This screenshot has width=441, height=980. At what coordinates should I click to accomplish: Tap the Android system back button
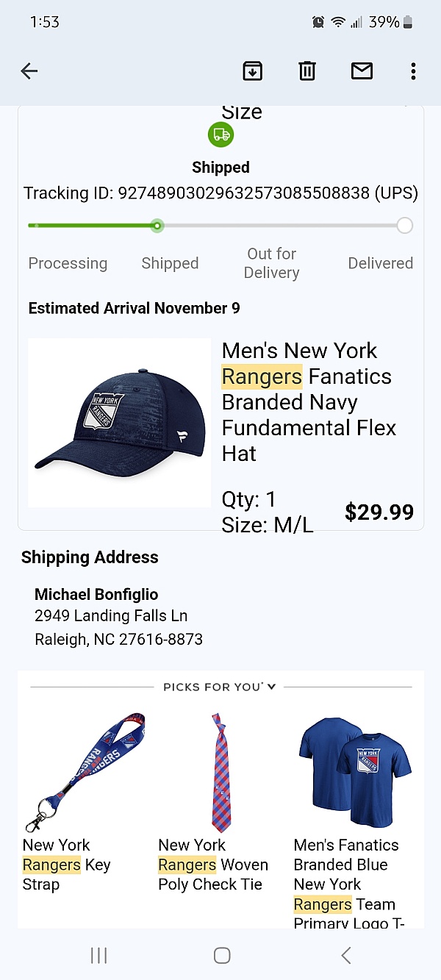346,955
